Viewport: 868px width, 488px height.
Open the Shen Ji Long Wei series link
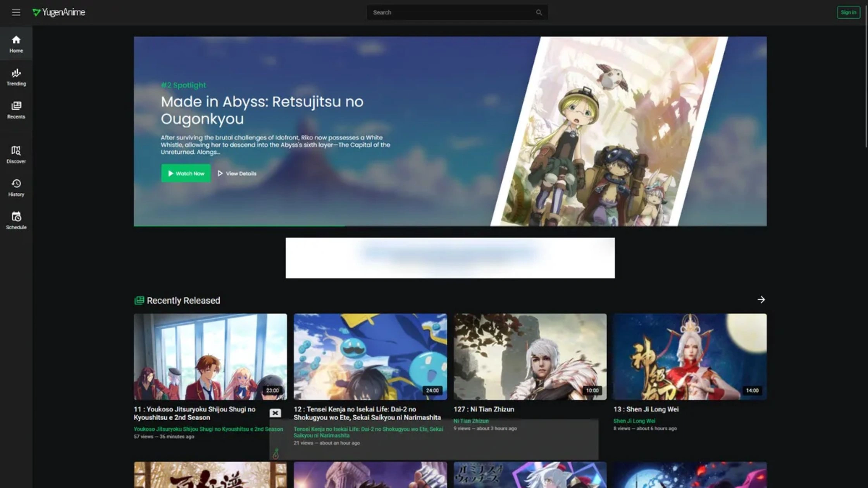634,421
